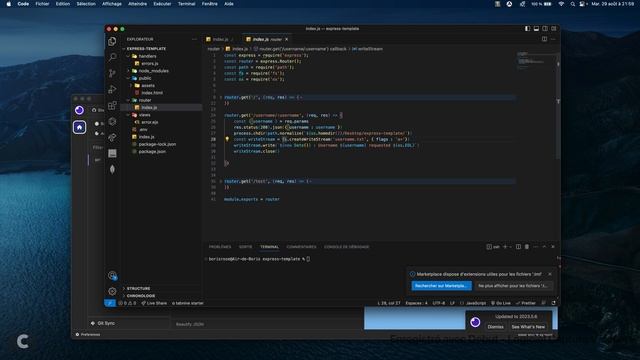640x360 pixels.
Task: Open the Run and Debug view
Action: [x=112, y=89]
